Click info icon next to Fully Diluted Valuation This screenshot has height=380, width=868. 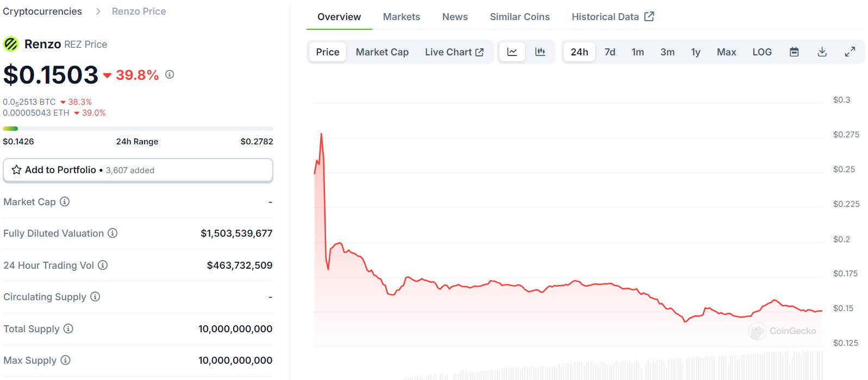click(x=113, y=233)
